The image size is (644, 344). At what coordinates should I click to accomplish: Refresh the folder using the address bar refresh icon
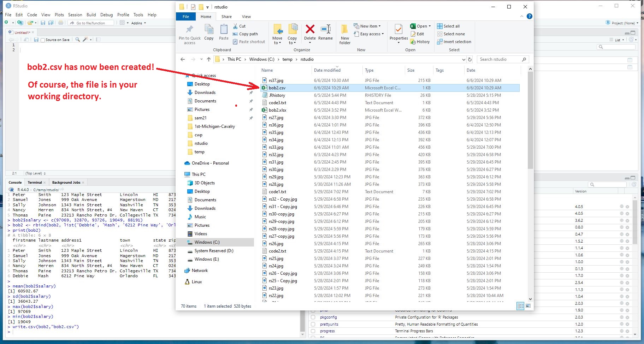point(470,59)
